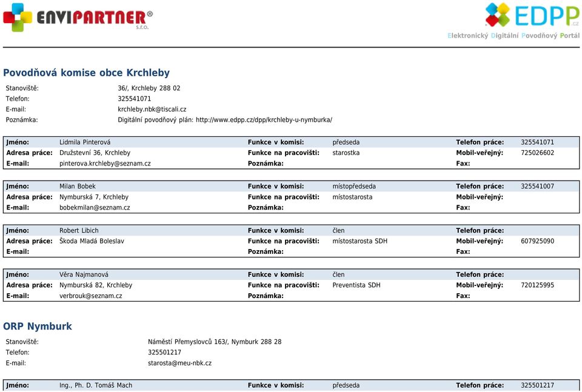
Task: Click the address Škoda Mladá Boleslav
Action: 92,241
